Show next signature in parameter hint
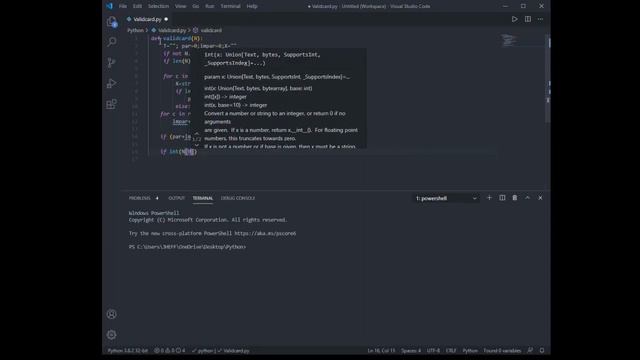 [x=197, y=145]
